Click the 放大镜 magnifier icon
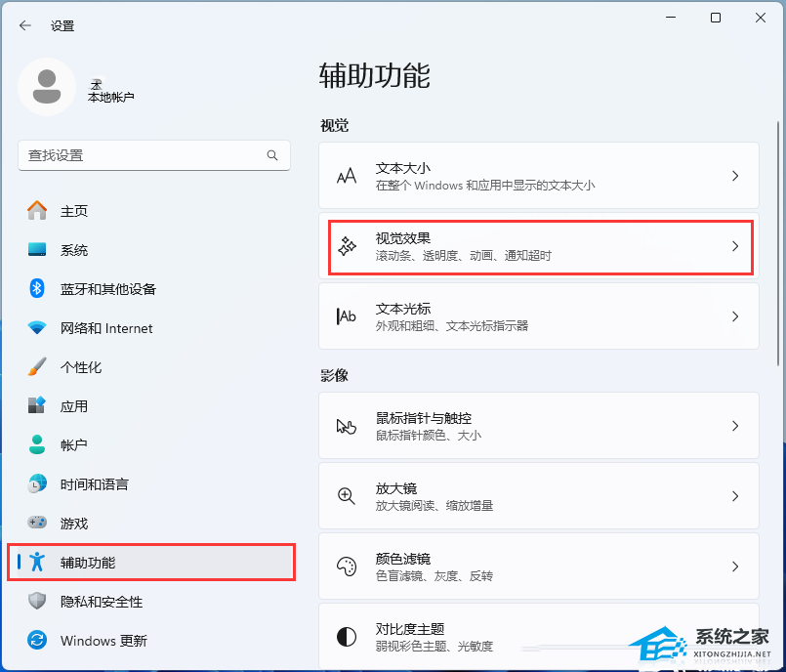Viewport: 786px width, 672px height. (x=347, y=496)
